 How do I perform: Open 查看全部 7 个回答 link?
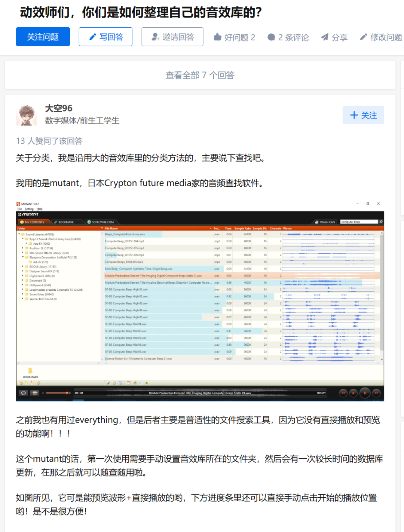(x=200, y=75)
